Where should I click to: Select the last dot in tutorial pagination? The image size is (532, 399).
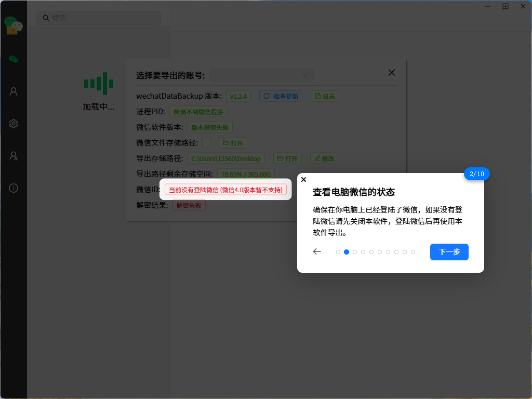pyautogui.click(x=413, y=251)
